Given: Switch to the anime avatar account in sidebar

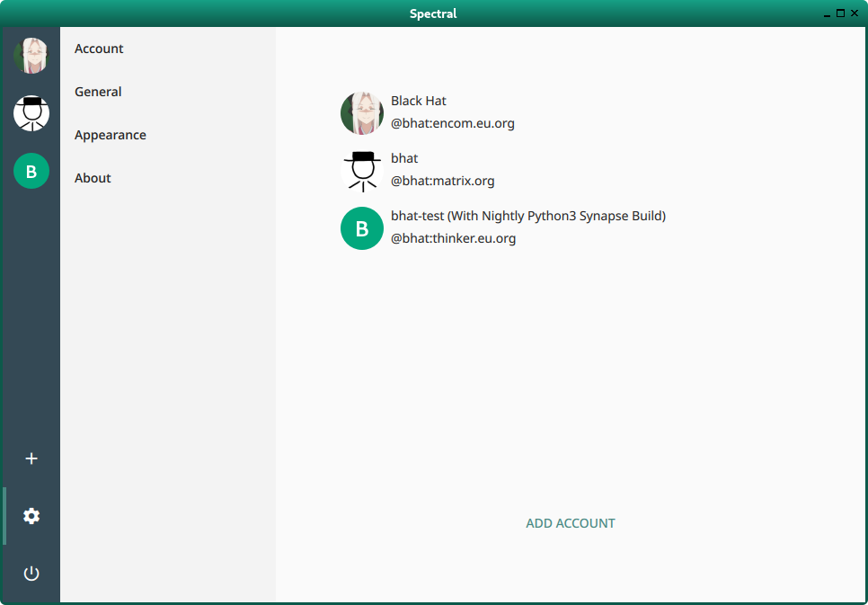Looking at the screenshot, I should (31, 56).
